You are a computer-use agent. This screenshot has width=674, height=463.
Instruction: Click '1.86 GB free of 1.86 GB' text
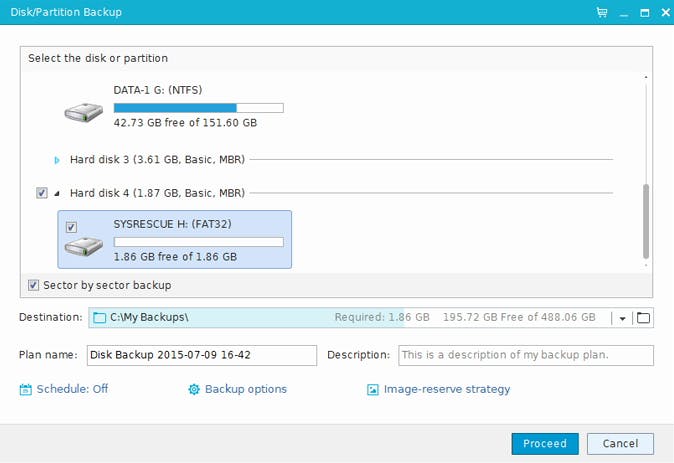(175, 257)
